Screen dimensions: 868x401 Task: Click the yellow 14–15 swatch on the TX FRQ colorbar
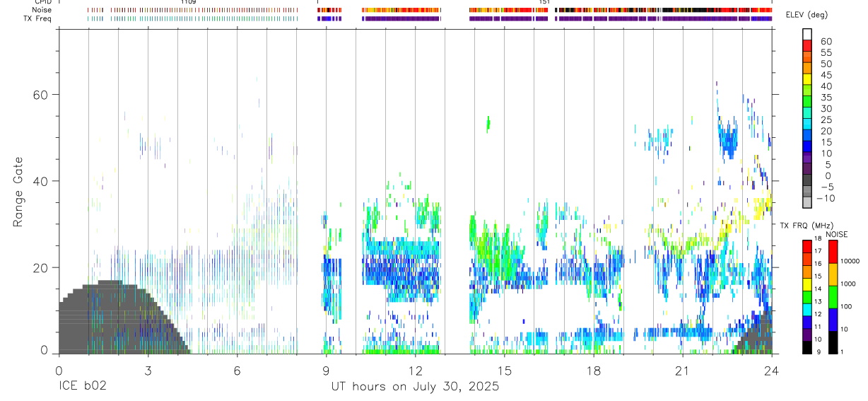click(807, 284)
